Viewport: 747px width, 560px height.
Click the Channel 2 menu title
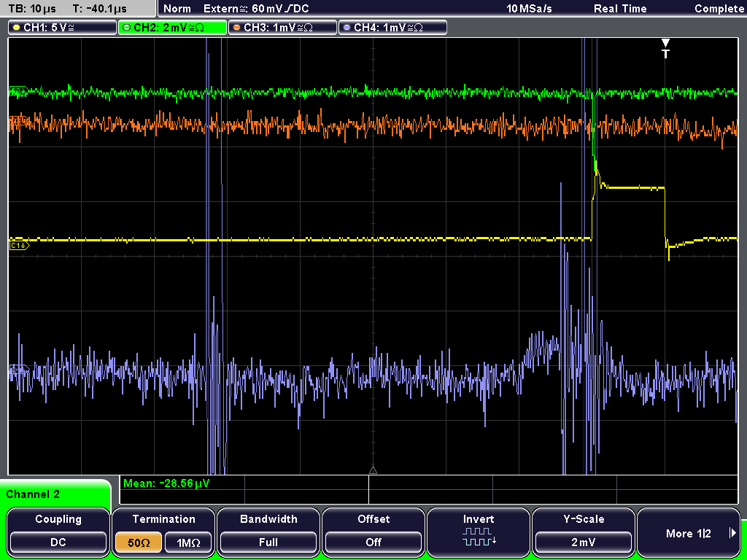point(33,494)
